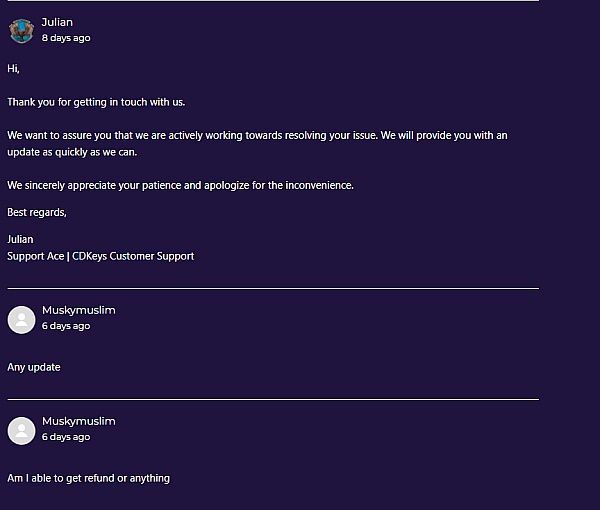The height and width of the screenshot is (510, 600).
Task: Click the divider line below Julian's signature
Action: tap(272, 288)
